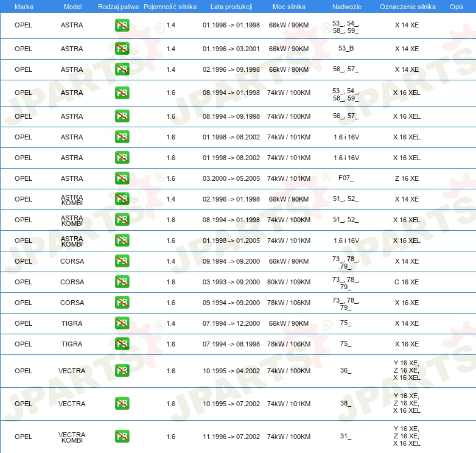Select the fuel icon in the Corsa 78kW row
The height and width of the screenshot is (453, 476).
coord(122,303)
